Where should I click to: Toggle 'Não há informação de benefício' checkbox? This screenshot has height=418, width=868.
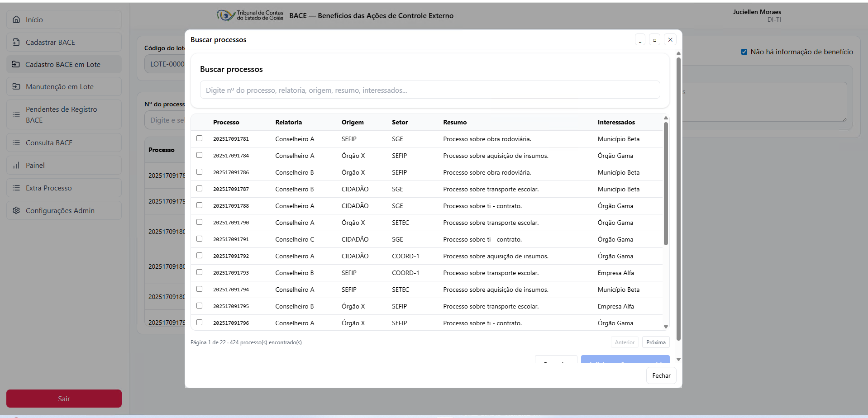click(x=744, y=52)
